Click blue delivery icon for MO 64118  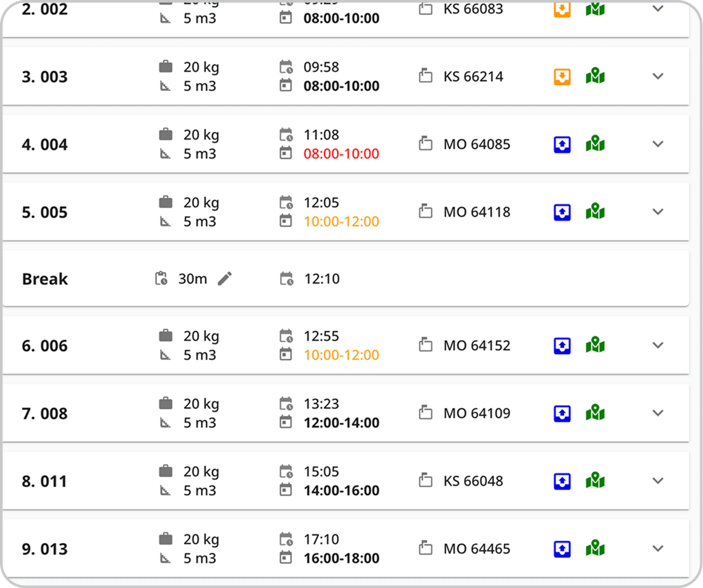[x=562, y=212]
